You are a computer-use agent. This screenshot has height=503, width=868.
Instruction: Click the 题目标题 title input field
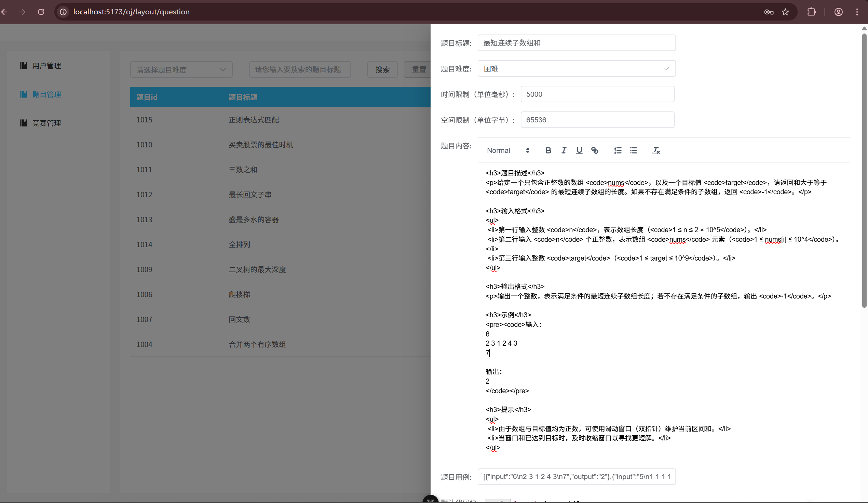[576, 43]
